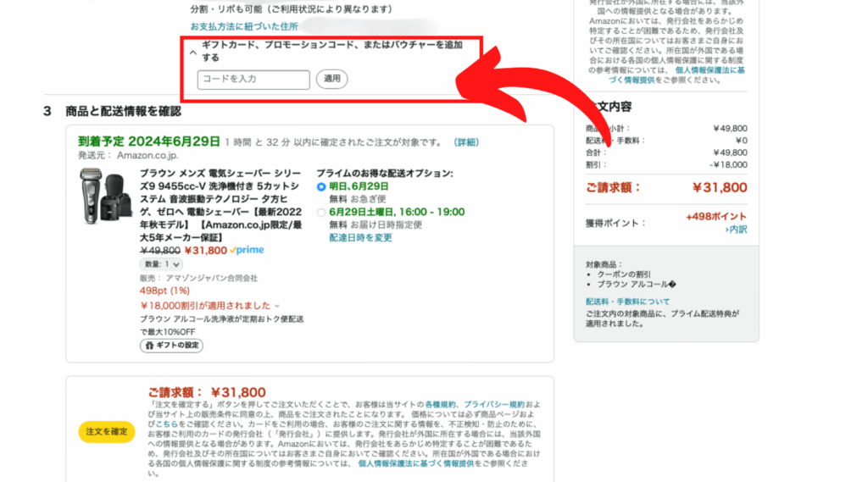Open the 配達日時を変更 link
Screen dimensions: 868x482
[x=360, y=238]
